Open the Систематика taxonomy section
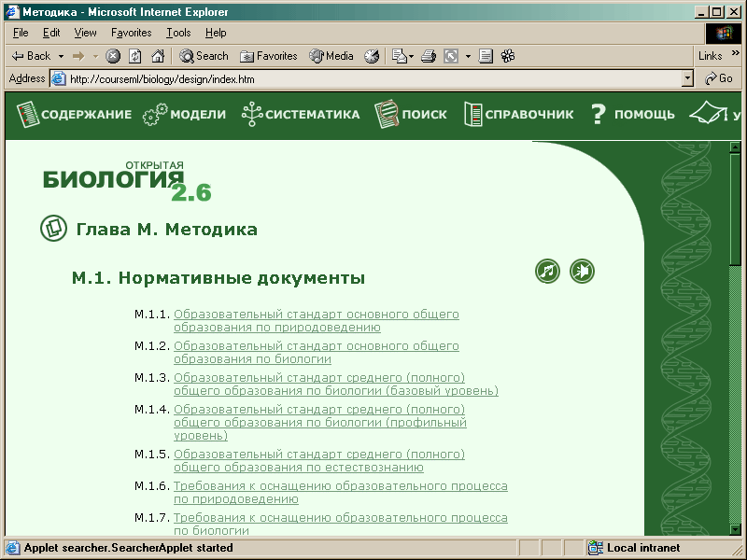 coord(300,115)
